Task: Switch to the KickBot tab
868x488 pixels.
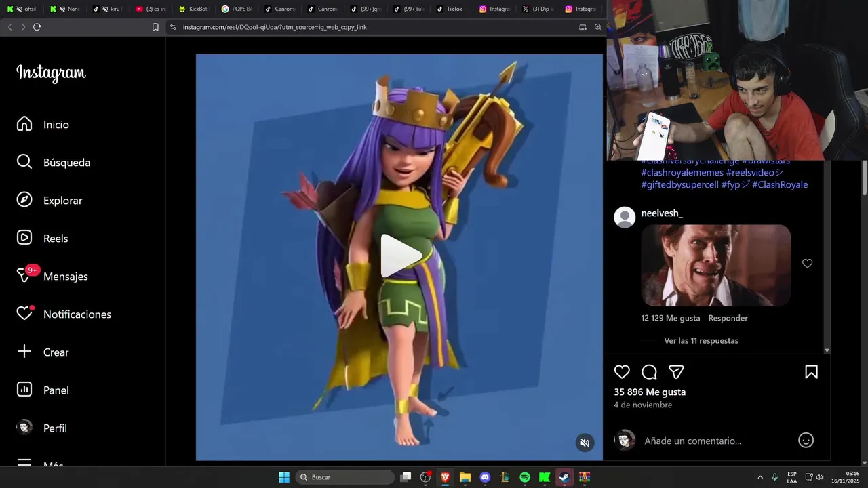Action: coord(193,9)
